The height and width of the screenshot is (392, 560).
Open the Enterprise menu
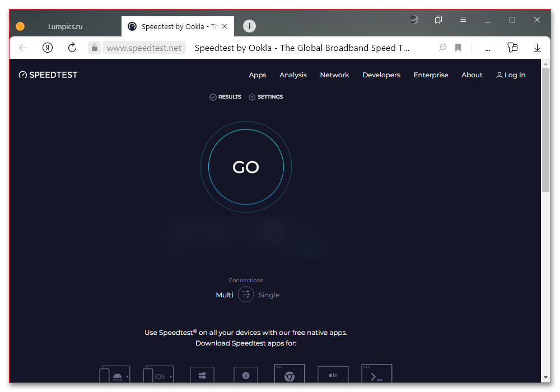coord(431,75)
